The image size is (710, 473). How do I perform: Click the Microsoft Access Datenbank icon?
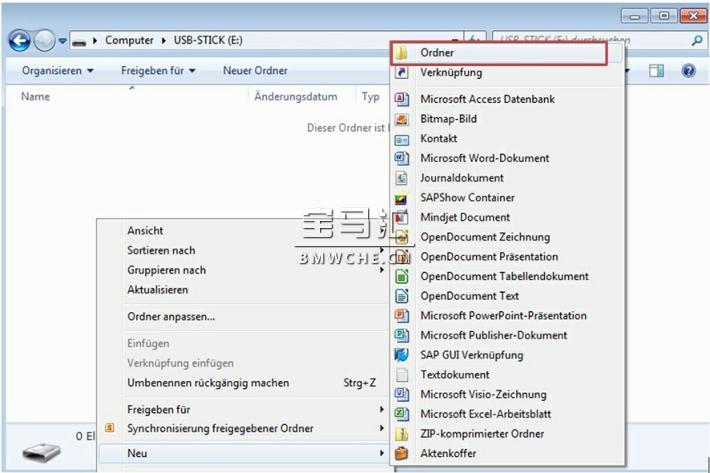pos(402,99)
